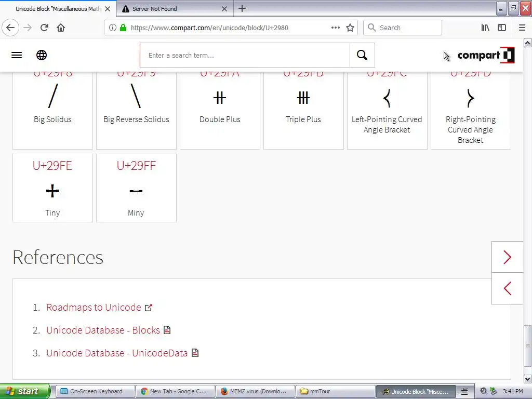Click the green secure padlock icon
The image size is (532, 399).
coord(123,28)
